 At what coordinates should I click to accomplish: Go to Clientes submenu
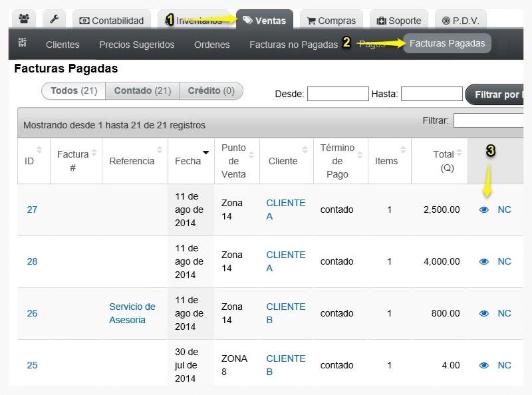click(x=63, y=45)
